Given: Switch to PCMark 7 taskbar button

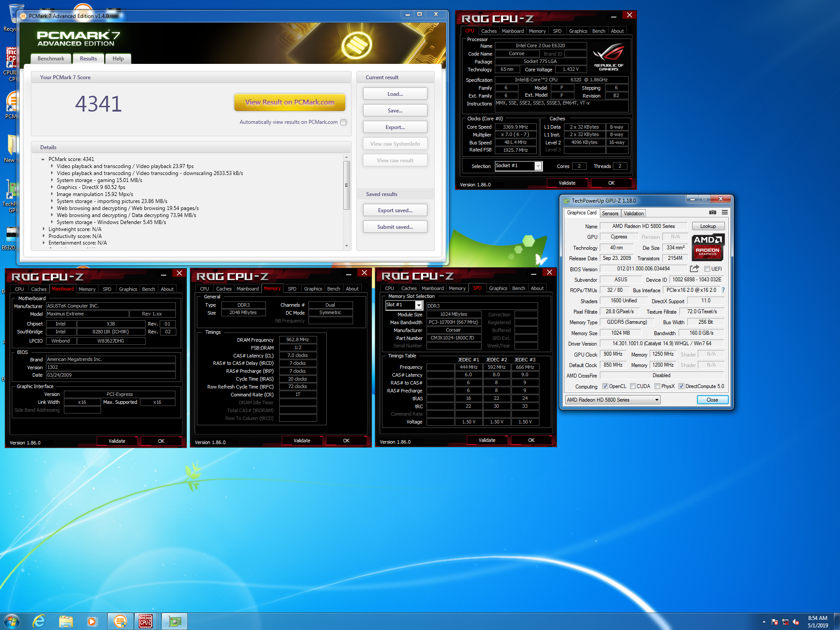Looking at the screenshot, I should click(x=120, y=621).
